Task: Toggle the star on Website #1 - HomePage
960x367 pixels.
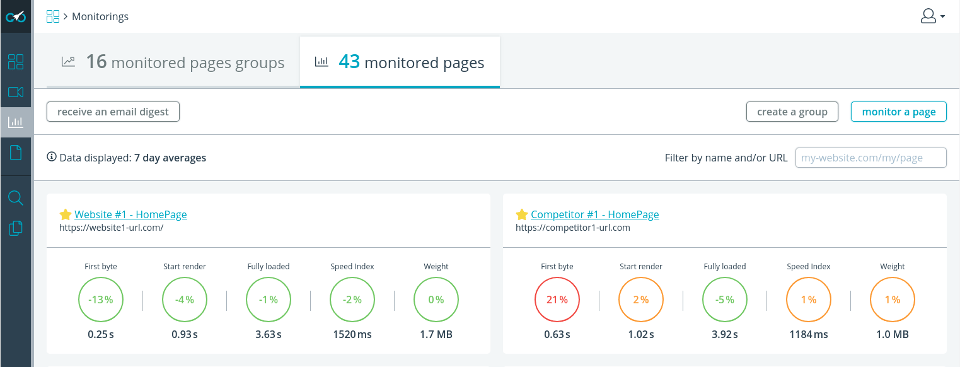Action: (66, 214)
